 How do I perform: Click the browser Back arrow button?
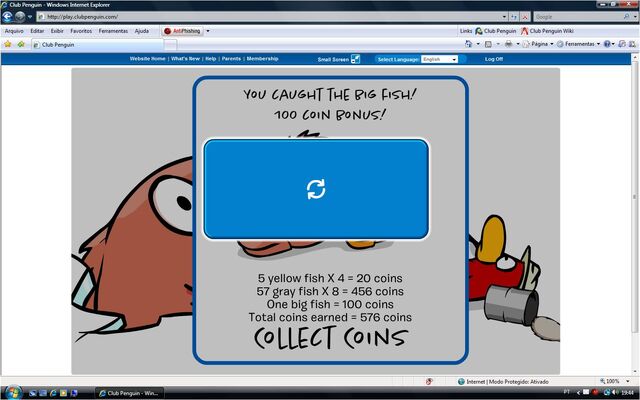pyautogui.click(x=7, y=17)
